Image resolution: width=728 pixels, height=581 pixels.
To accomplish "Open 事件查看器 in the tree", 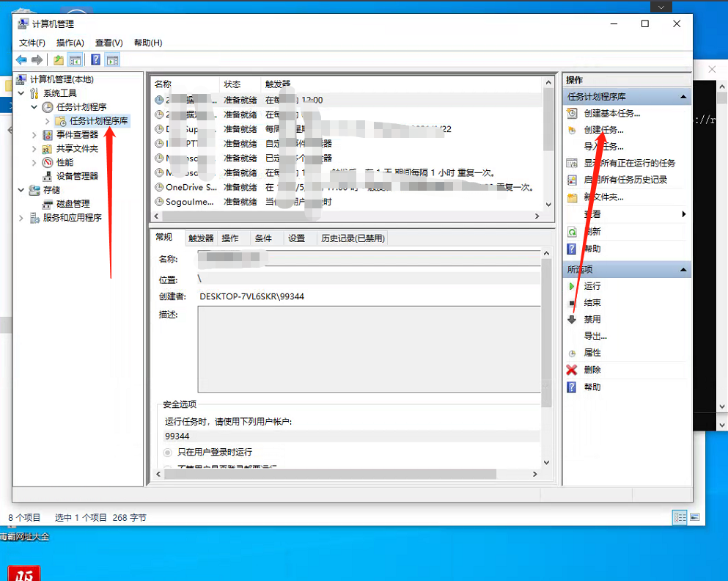I will [77, 135].
